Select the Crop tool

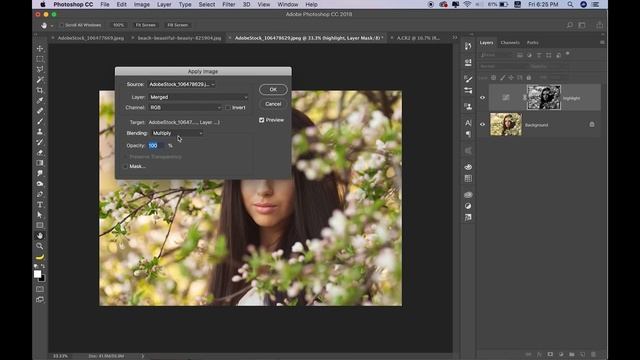click(40, 90)
